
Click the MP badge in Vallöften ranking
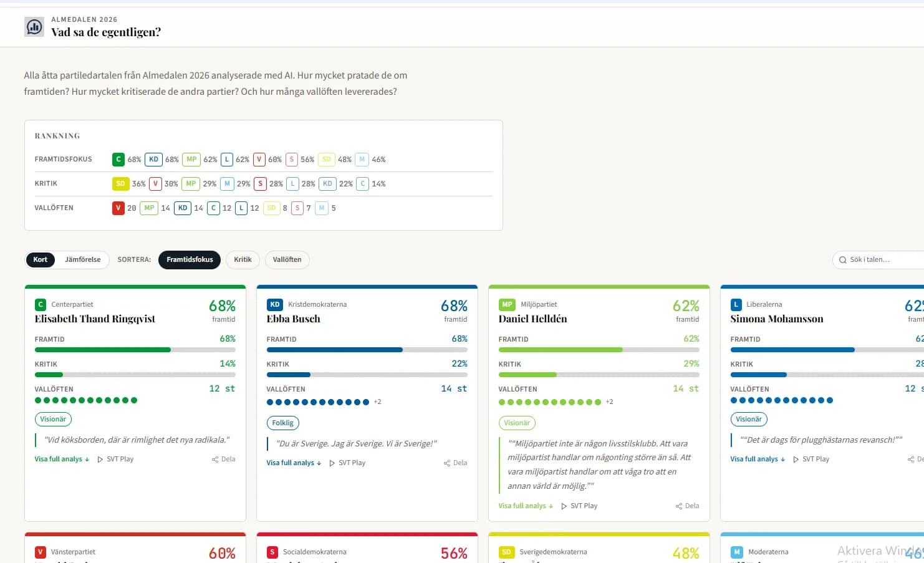click(x=149, y=208)
